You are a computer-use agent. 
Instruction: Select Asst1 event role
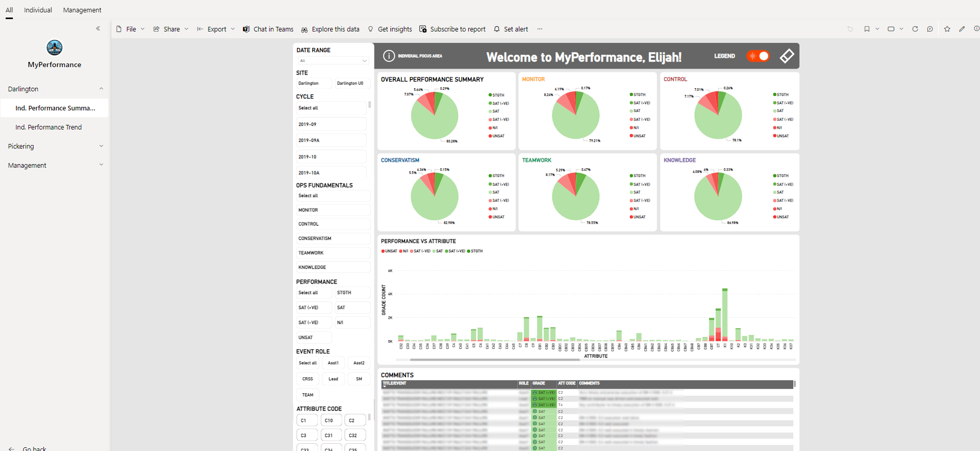333,363
